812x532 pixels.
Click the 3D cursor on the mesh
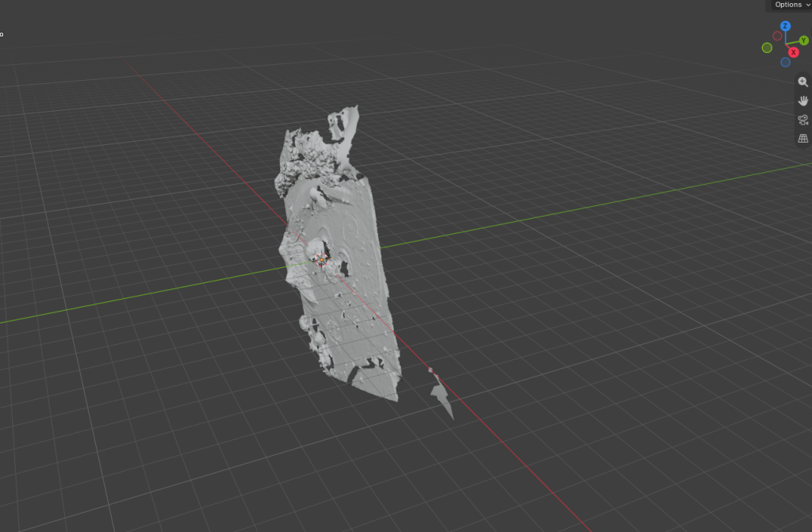[x=321, y=259]
